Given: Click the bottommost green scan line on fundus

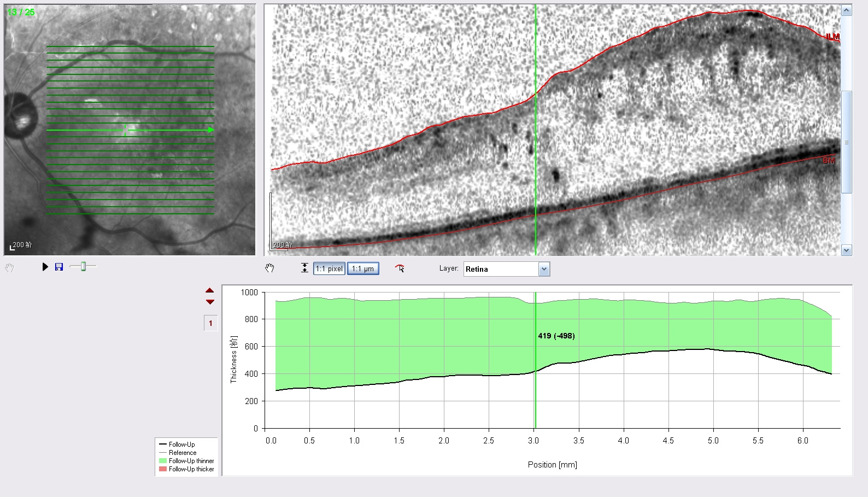Looking at the screenshot, I should pos(130,213).
